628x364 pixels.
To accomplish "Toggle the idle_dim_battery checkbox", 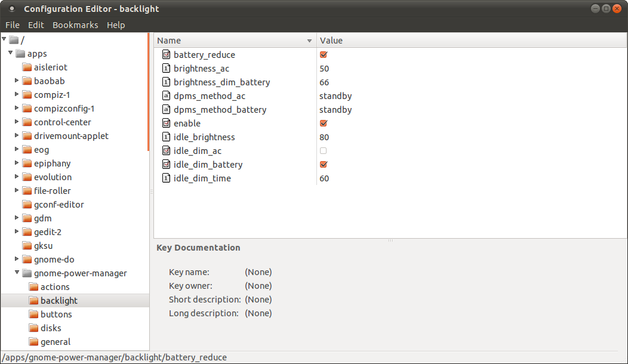I will (x=324, y=165).
